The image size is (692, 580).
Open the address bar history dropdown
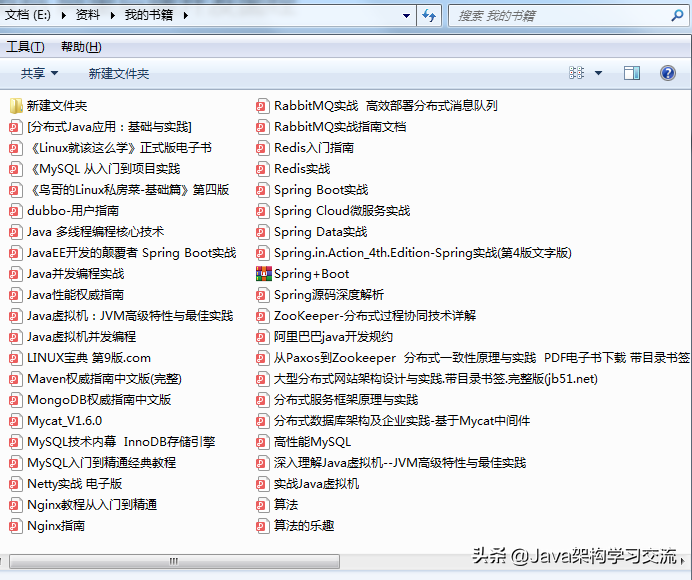[x=406, y=16]
